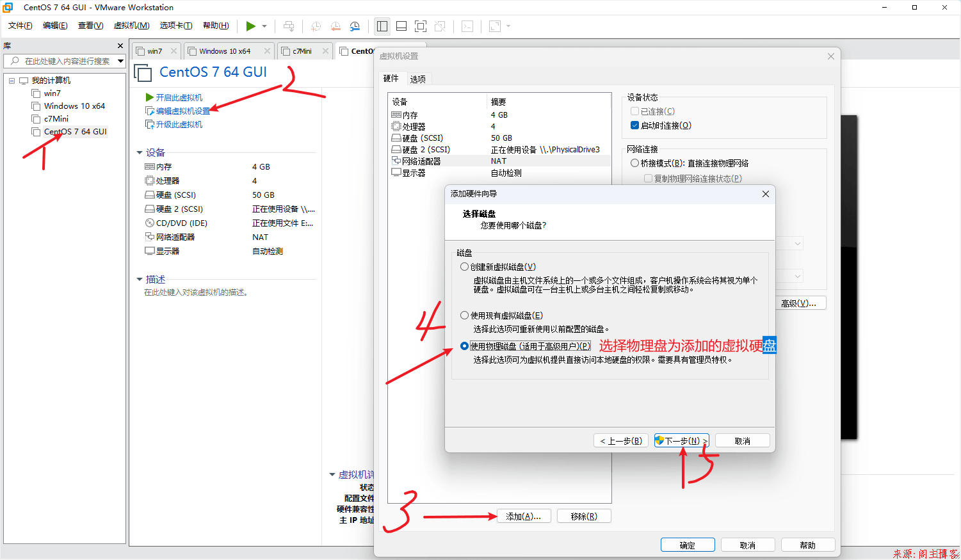Collapse the 设备 section in VM summary
The height and width of the screenshot is (560, 961).
coord(140,153)
